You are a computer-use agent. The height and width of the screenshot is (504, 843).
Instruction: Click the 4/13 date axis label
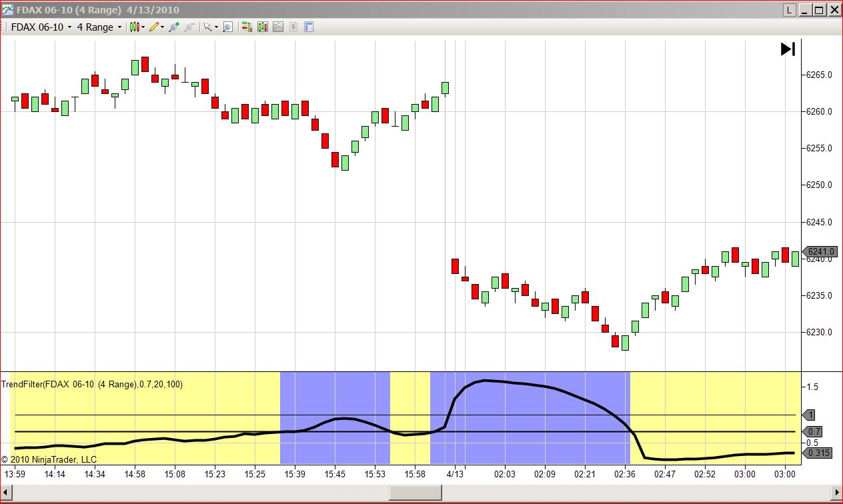(x=455, y=474)
